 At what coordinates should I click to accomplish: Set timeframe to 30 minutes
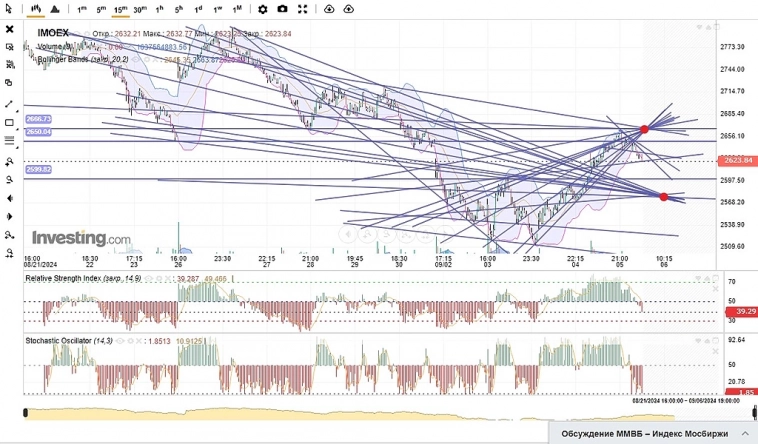tap(140, 9)
